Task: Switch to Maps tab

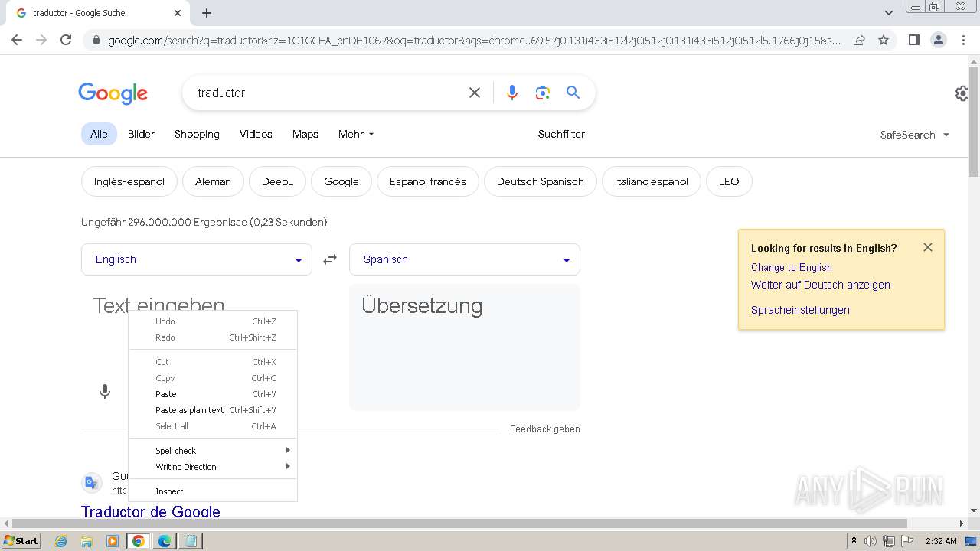Action: [305, 134]
